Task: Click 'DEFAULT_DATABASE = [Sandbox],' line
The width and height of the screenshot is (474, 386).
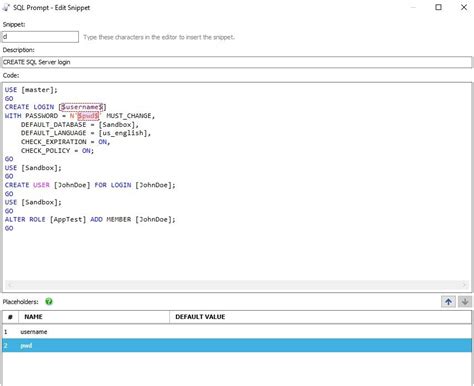Action: pos(80,124)
